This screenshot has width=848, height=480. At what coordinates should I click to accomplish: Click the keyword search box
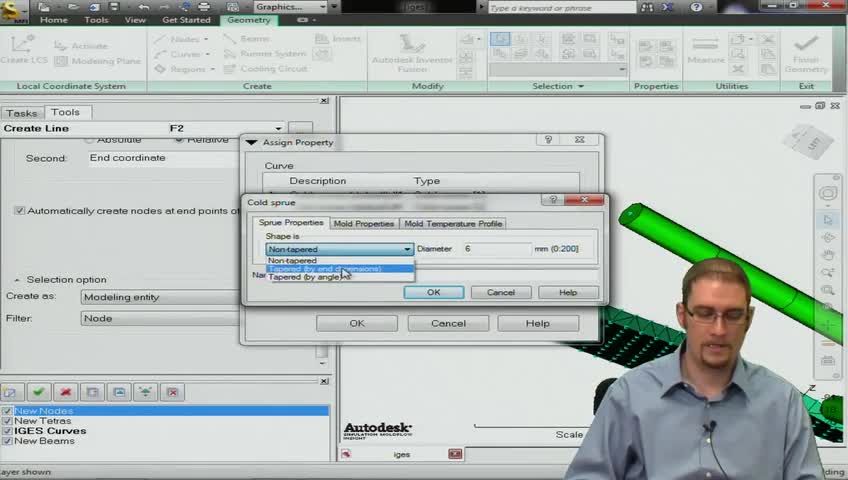pyautogui.click(x=562, y=8)
